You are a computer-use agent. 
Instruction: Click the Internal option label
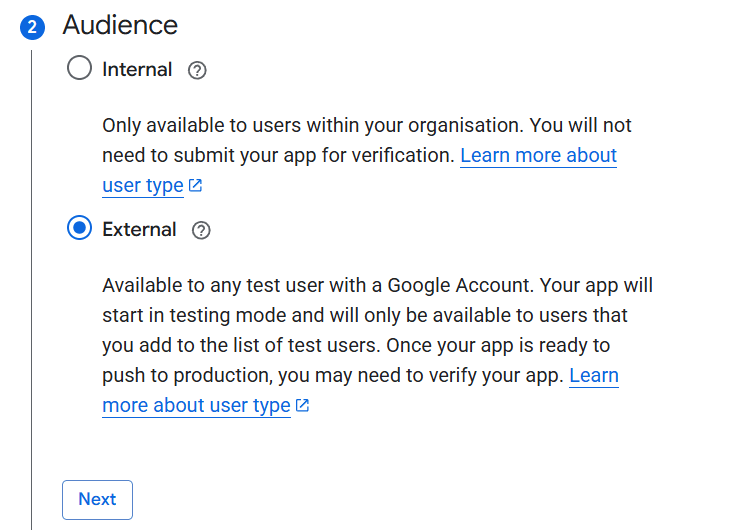[x=137, y=70]
